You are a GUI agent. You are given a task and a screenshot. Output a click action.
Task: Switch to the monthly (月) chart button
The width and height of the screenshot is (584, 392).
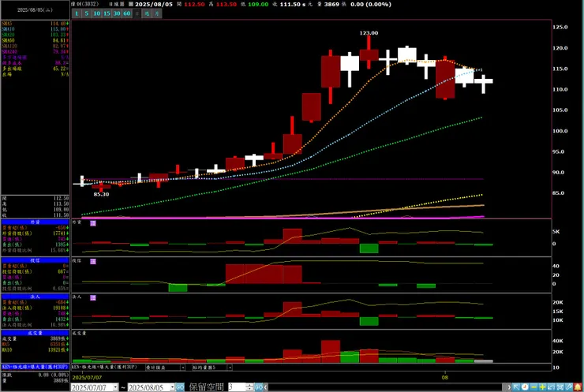[157, 13]
